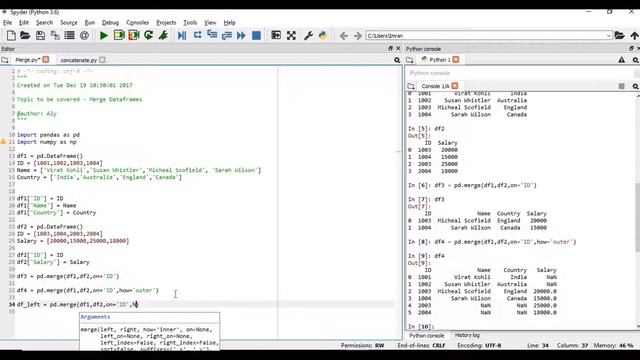Continue execution until next breakpoint

[x=241, y=36]
